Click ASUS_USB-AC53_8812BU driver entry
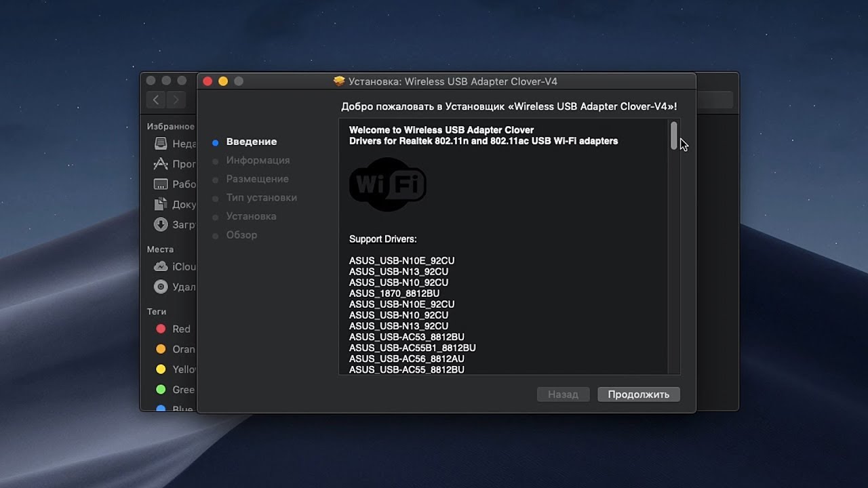Screen dimensions: 868x488 [407, 337]
